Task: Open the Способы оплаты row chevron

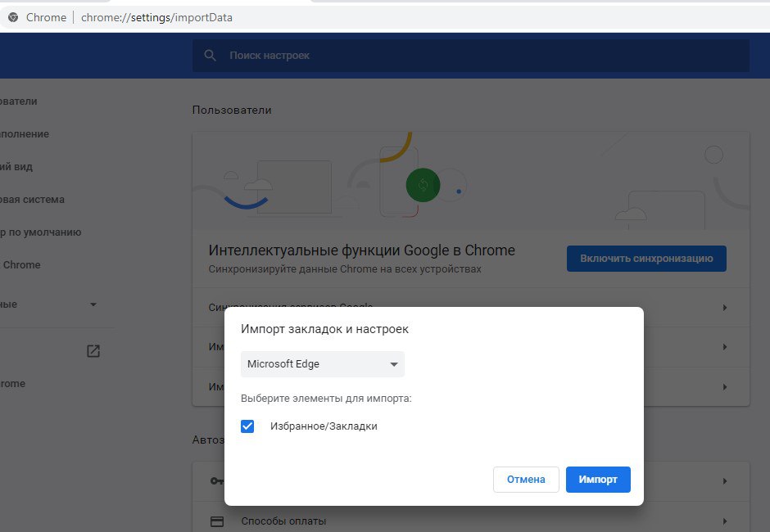Action: pos(725,521)
